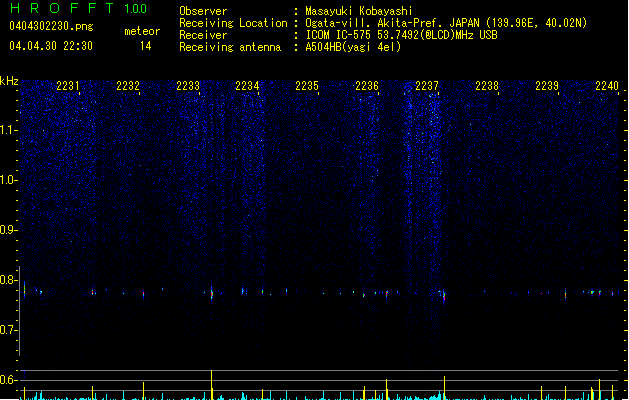Screen dimensions: 629x400
Task: Click the 2236 time marker
Action: point(367,86)
